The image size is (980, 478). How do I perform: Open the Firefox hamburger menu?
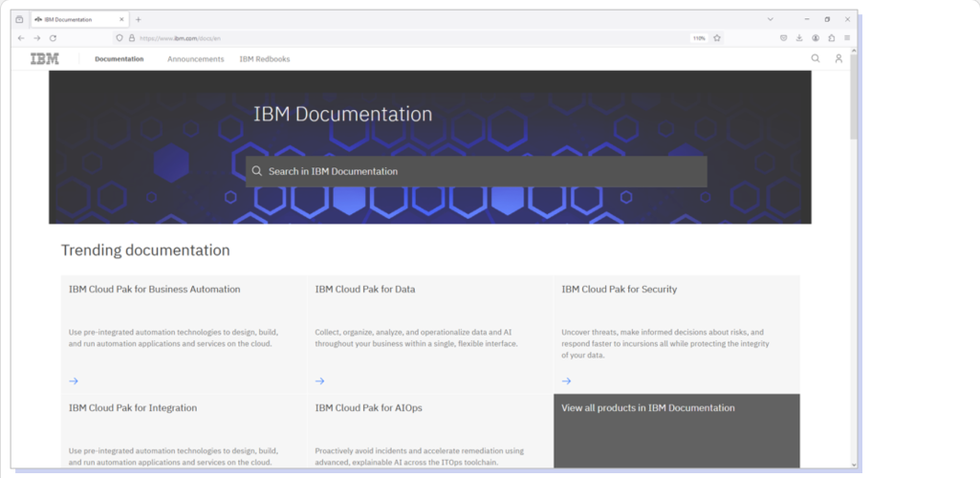[847, 38]
